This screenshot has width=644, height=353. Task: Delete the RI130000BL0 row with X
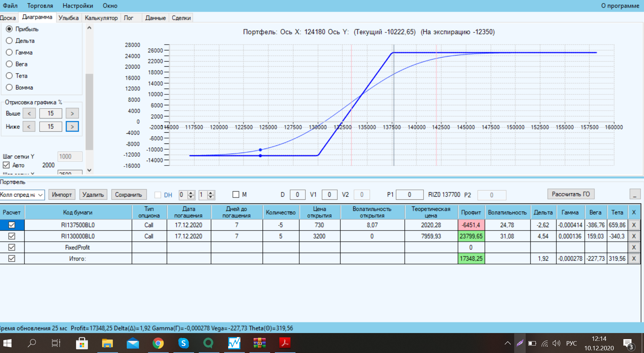634,236
